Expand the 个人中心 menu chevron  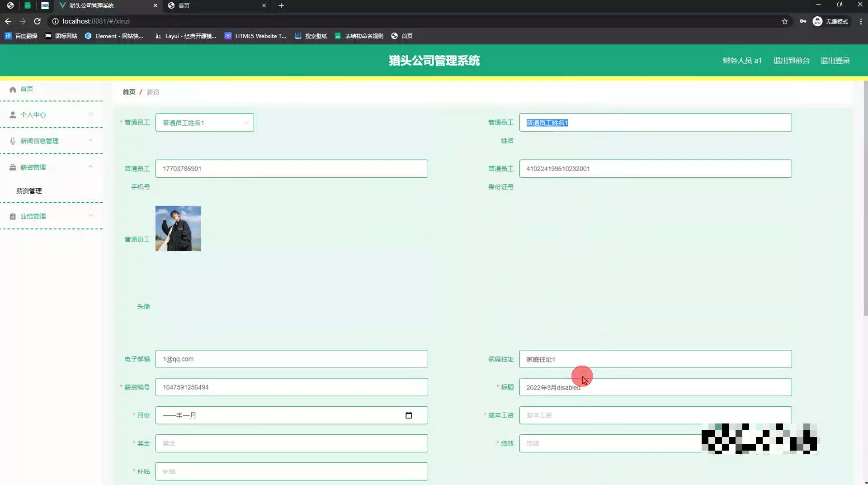pos(91,114)
